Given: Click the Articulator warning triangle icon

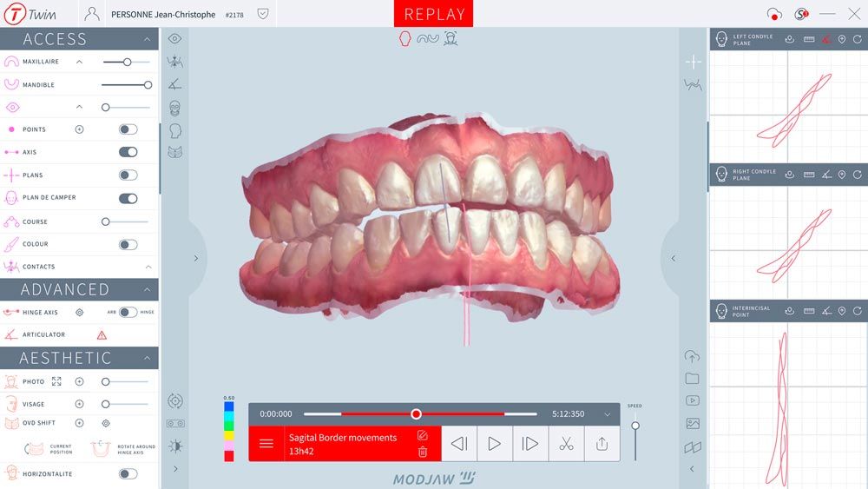Looking at the screenshot, I should pyautogui.click(x=102, y=335).
